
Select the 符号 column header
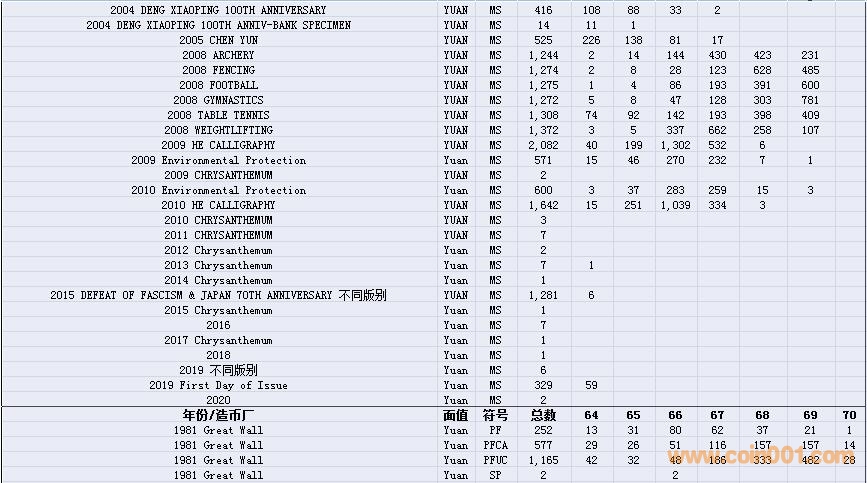[495, 415]
